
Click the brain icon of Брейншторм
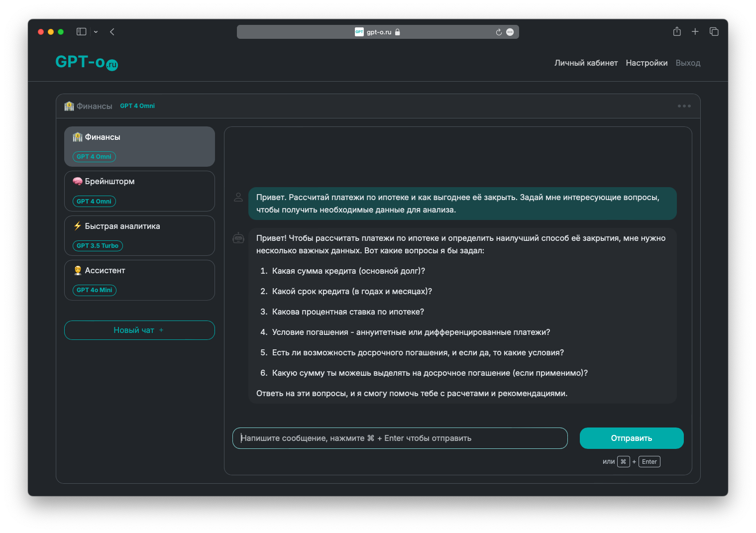pyautogui.click(x=78, y=181)
